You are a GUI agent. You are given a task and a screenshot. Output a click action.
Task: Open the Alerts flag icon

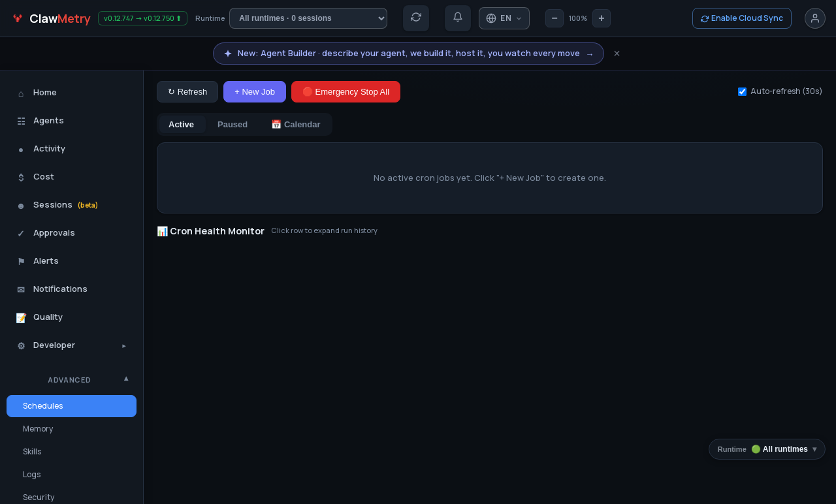click(x=21, y=261)
